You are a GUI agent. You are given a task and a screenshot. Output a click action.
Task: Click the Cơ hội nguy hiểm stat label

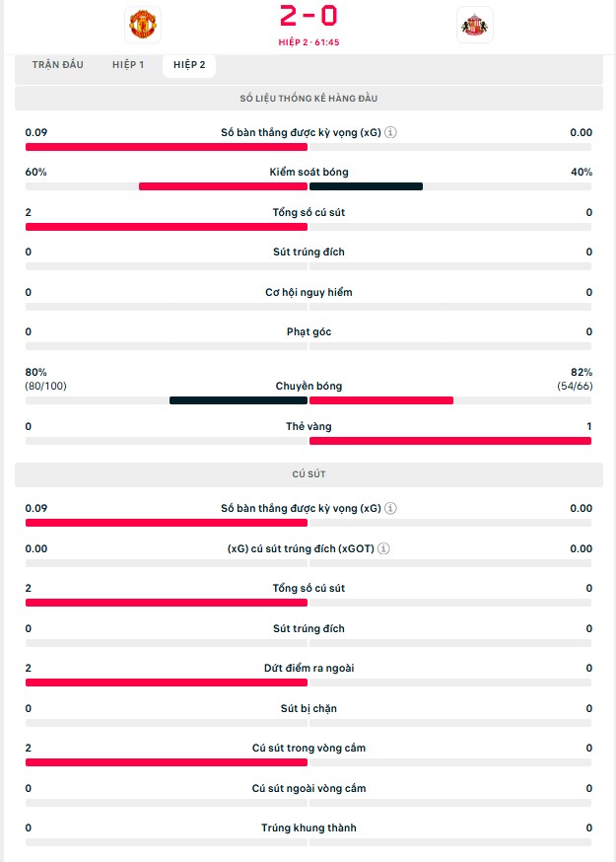(308, 292)
